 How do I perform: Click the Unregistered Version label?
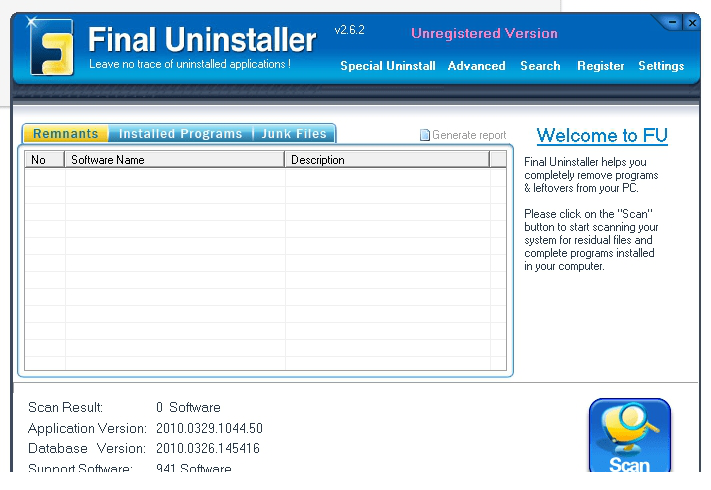pyautogui.click(x=484, y=33)
